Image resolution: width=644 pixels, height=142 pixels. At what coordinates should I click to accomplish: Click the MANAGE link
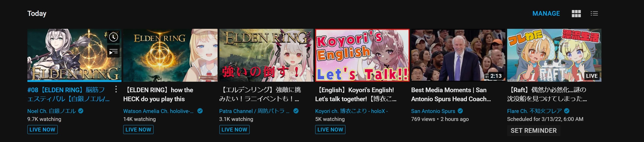546,14
